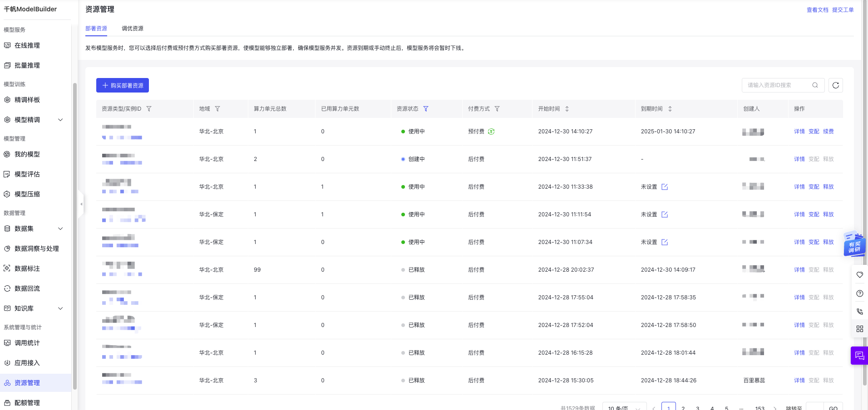Expand 知识库 submenu
868x410 pixels.
click(60, 308)
